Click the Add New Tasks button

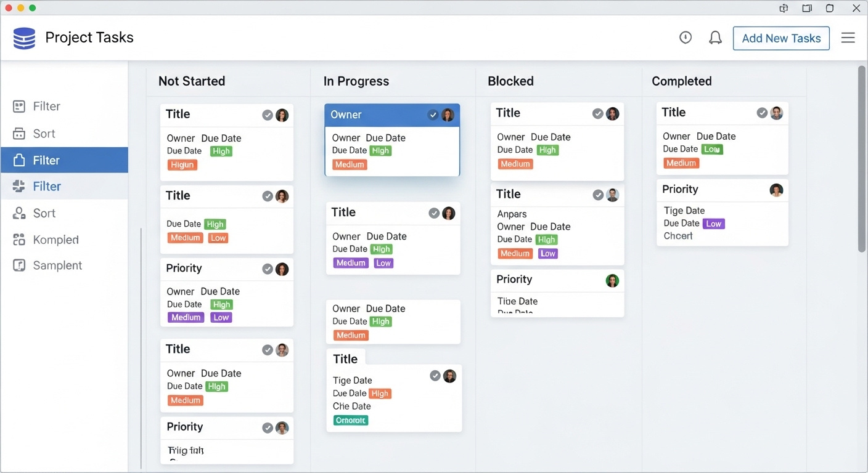click(x=780, y=38)
